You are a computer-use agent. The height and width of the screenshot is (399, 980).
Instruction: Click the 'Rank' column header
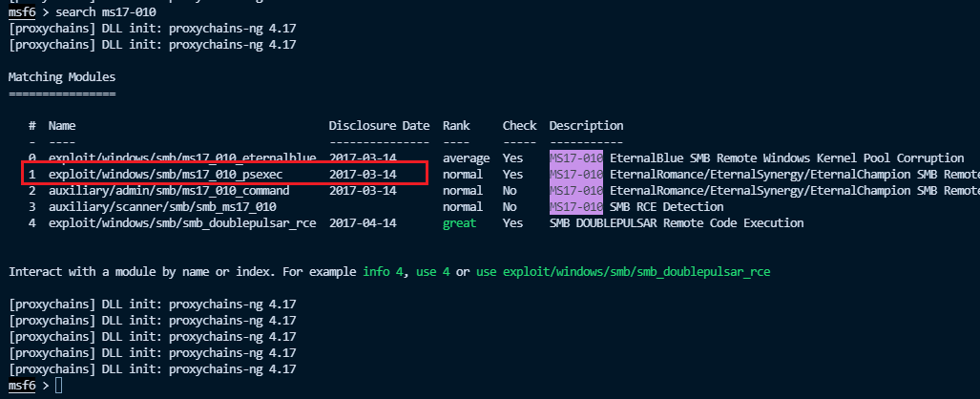coord(456,126)
